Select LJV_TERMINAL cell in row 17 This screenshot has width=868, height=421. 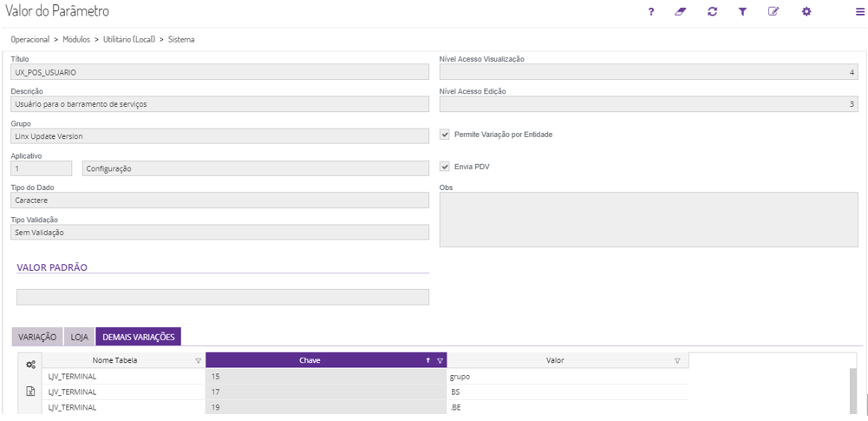pos(123,392)
